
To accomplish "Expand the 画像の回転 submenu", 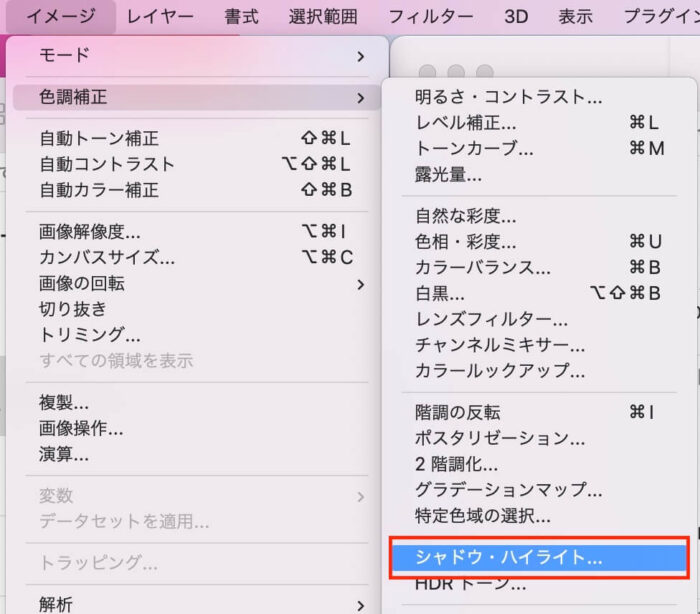I will tap(197, 284).
